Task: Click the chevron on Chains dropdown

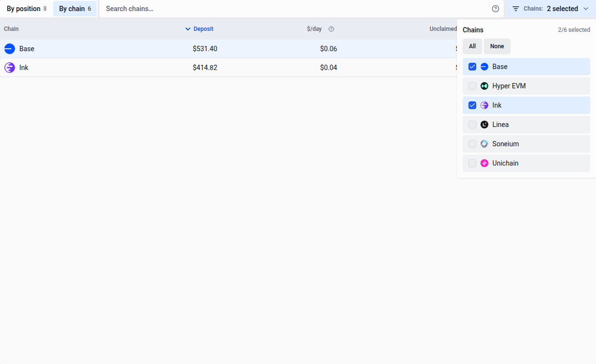Action: pyautogui.click(x=586, y=9)
